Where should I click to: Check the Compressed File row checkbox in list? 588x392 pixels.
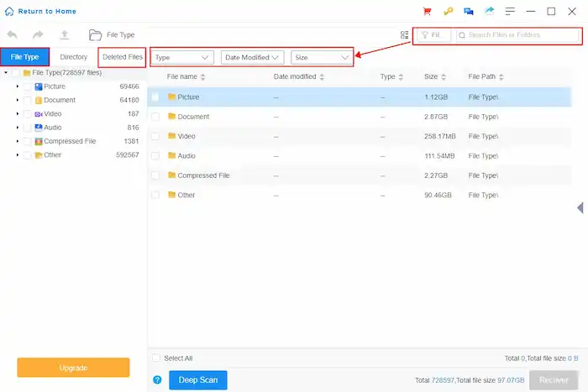[155, 175]
